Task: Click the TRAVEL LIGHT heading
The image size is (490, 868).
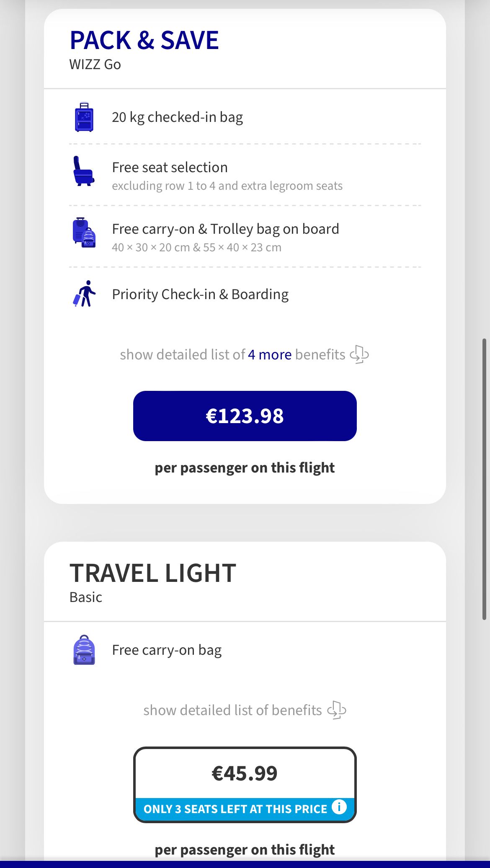Action: pyautogui.click(x=153, y=573)
